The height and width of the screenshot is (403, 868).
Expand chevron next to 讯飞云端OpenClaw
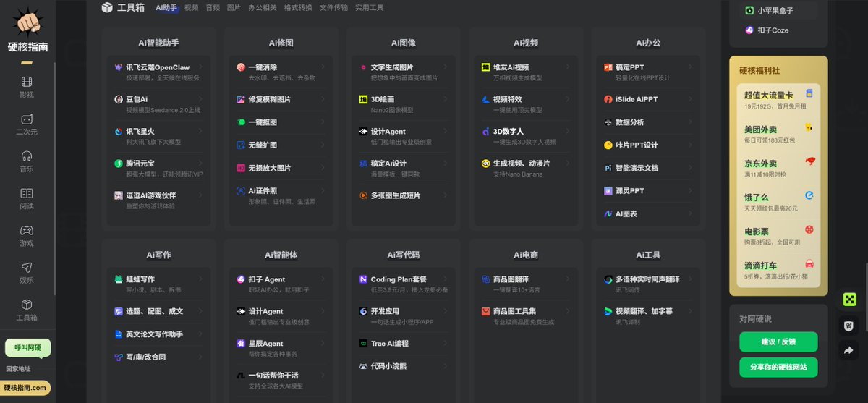[200, 67]
